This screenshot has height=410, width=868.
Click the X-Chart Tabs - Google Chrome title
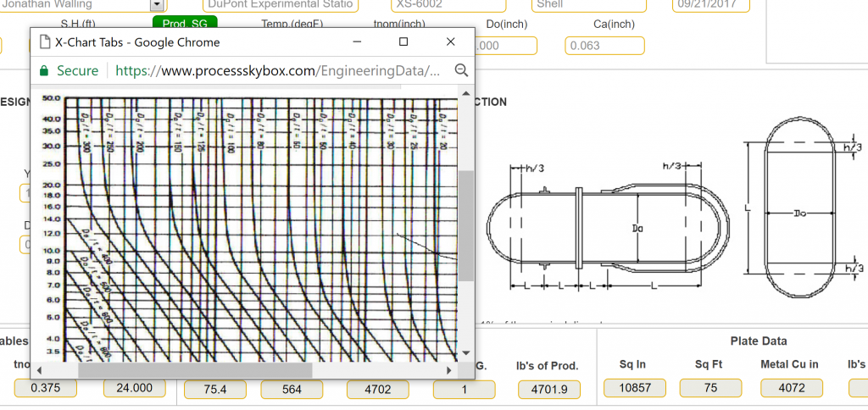(x=137, y=42)
